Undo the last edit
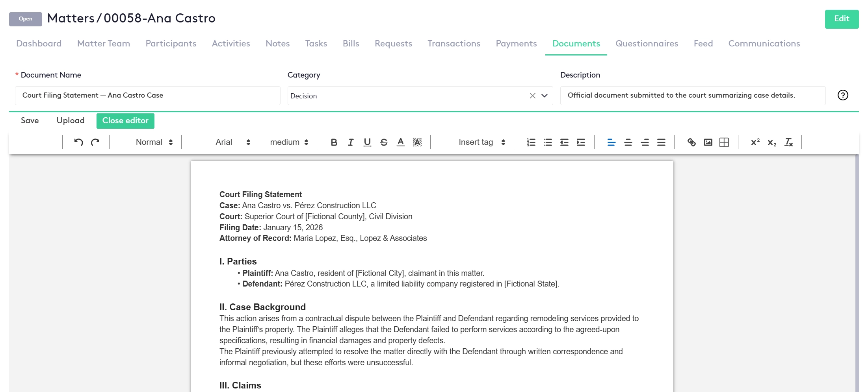This screenshot has width=868, height=392. [78, 142]
